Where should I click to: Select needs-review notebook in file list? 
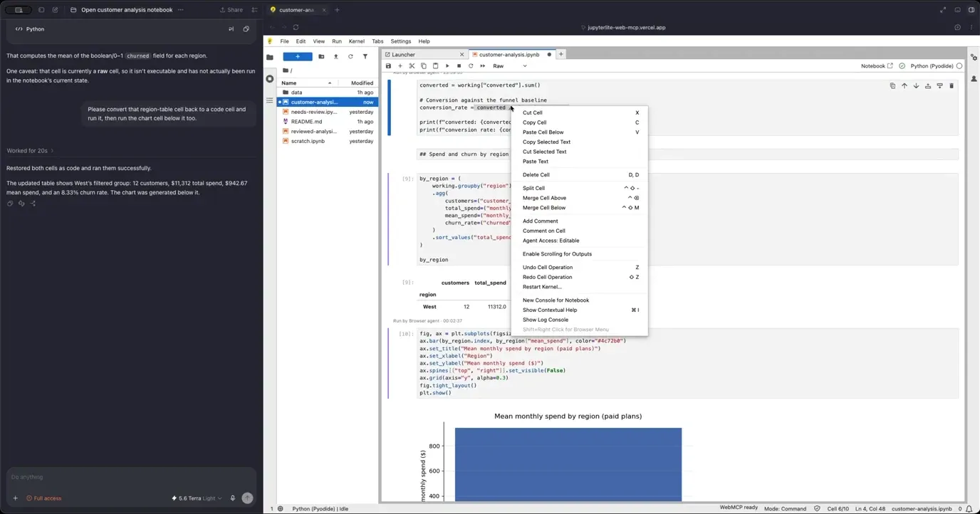(x=328, y=112)
